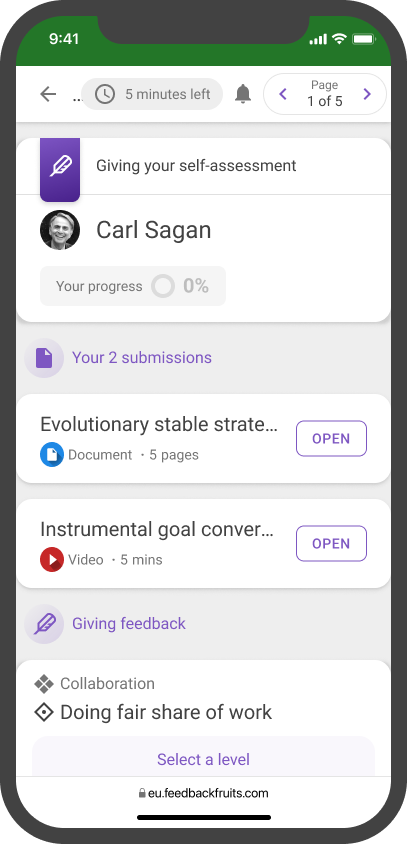The width and height of the screenshot is (407, 844).
Task: Click the Collaboration diamond cluster icon
Action: pyautogui.click(x=44, y=684)
